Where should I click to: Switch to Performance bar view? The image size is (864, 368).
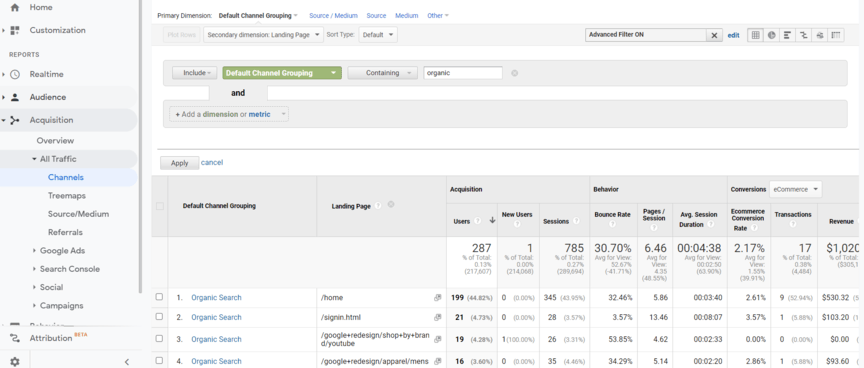tap(787, 35)
